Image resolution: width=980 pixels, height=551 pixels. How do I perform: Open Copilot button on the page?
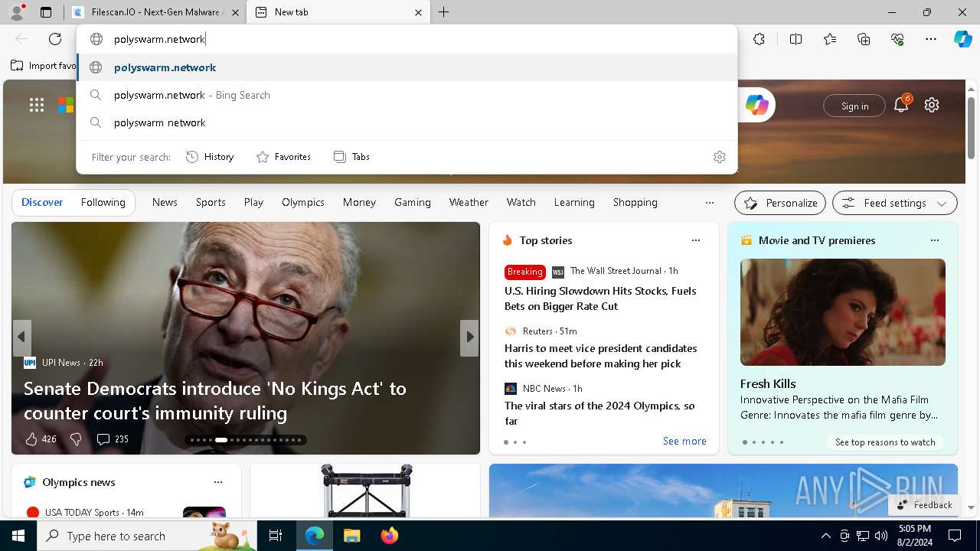point(756,106)
